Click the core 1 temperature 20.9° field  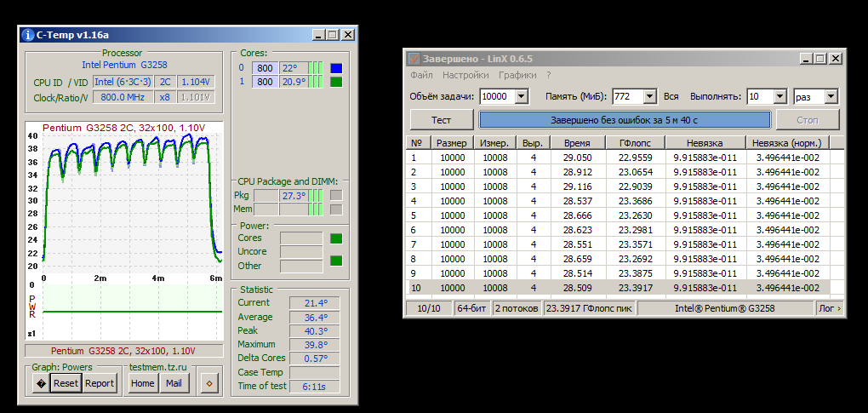click(293, 82)
